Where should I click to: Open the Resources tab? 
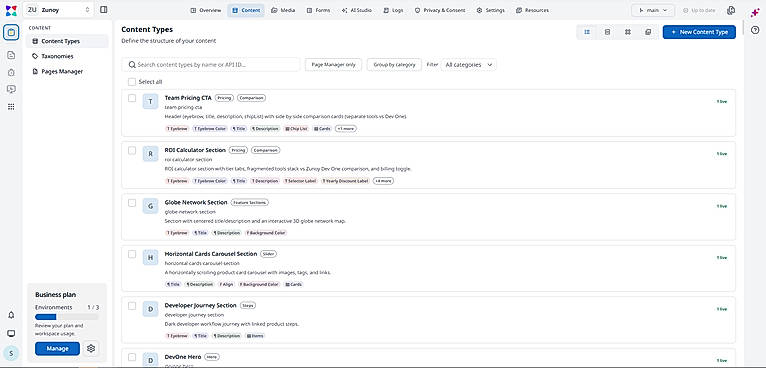click(532, 10)
